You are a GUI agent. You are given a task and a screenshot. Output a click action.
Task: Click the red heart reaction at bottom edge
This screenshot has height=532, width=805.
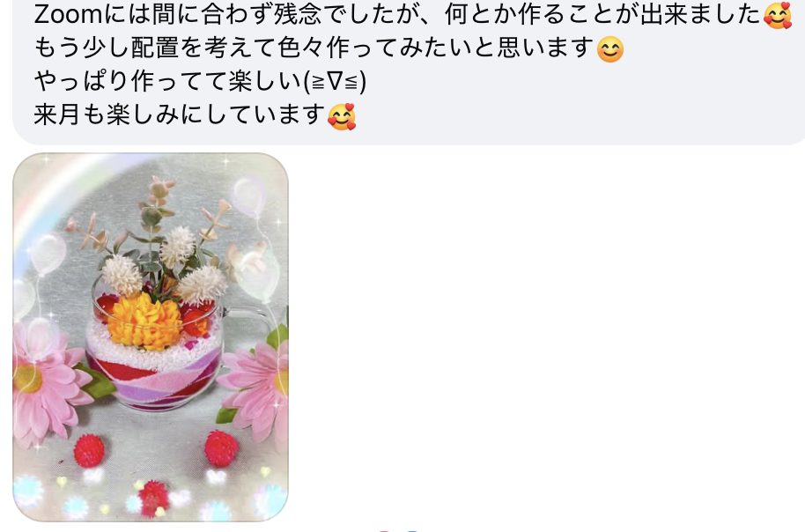click(385, 530)
